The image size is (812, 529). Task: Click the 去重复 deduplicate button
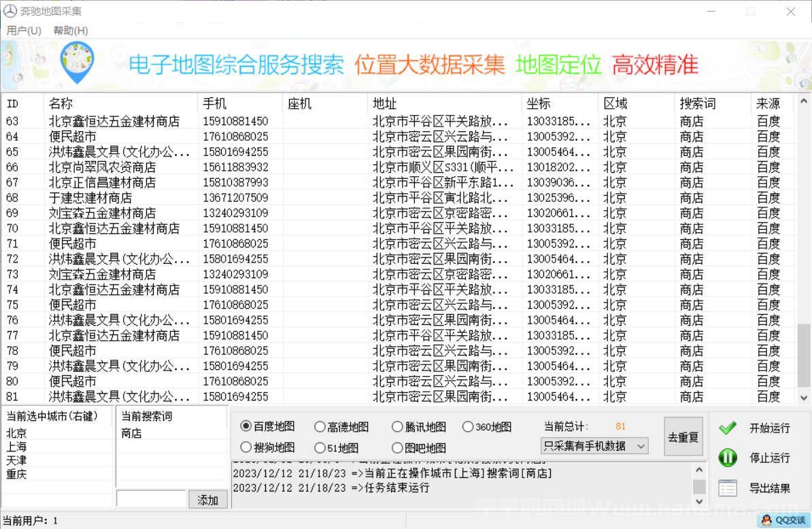click(683, 437)
